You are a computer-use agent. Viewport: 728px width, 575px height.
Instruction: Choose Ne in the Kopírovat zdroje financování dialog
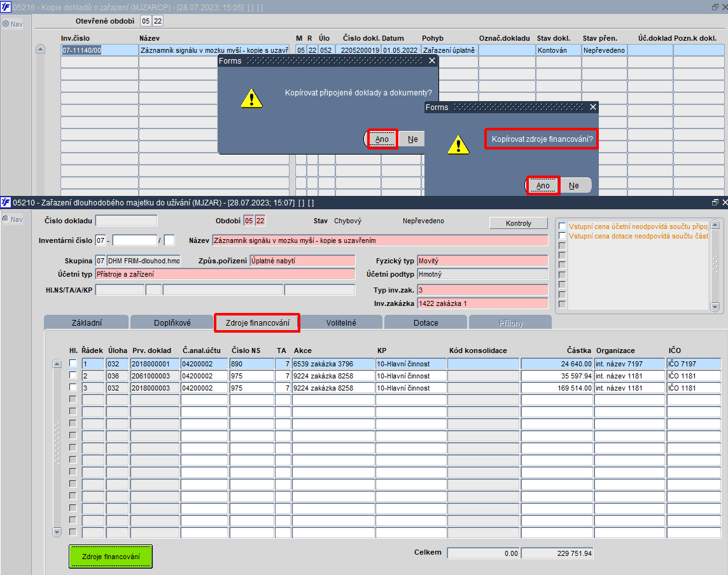pos(575,186)
